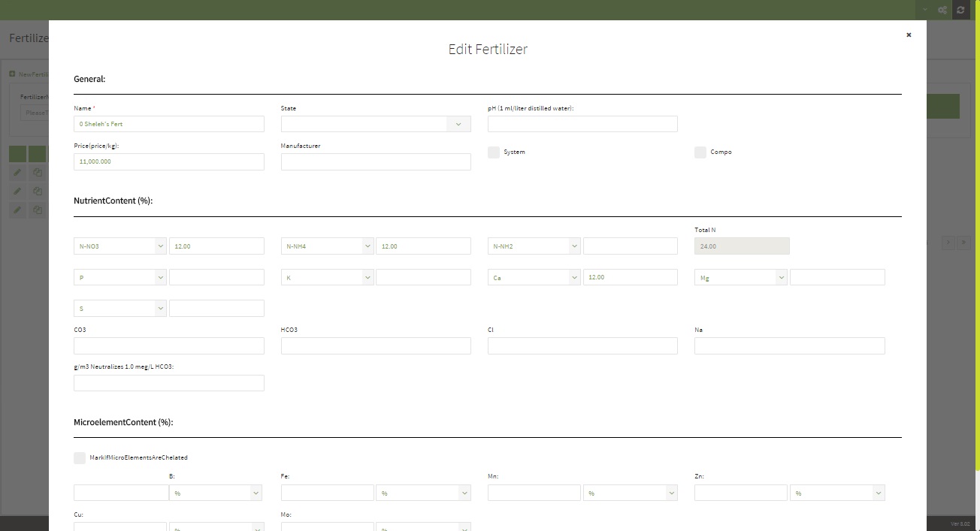Open settings gears icon in top bar

click(x=942, y=10)
